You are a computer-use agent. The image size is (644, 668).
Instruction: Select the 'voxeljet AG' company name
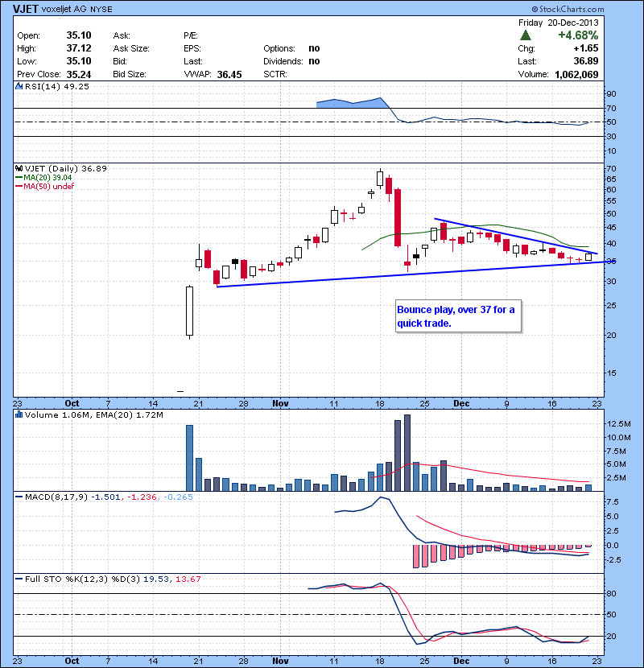64,9
